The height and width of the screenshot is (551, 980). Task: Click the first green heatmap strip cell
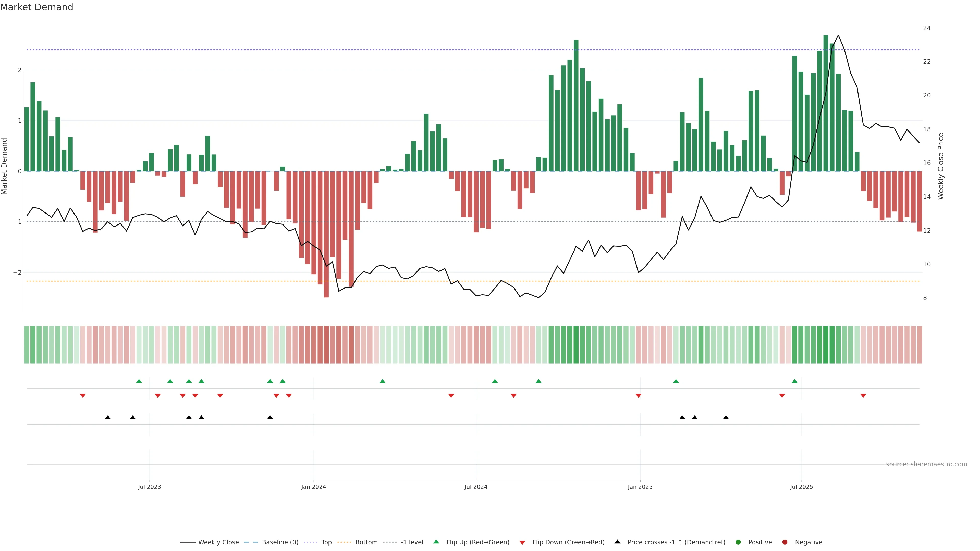(27, 345)
